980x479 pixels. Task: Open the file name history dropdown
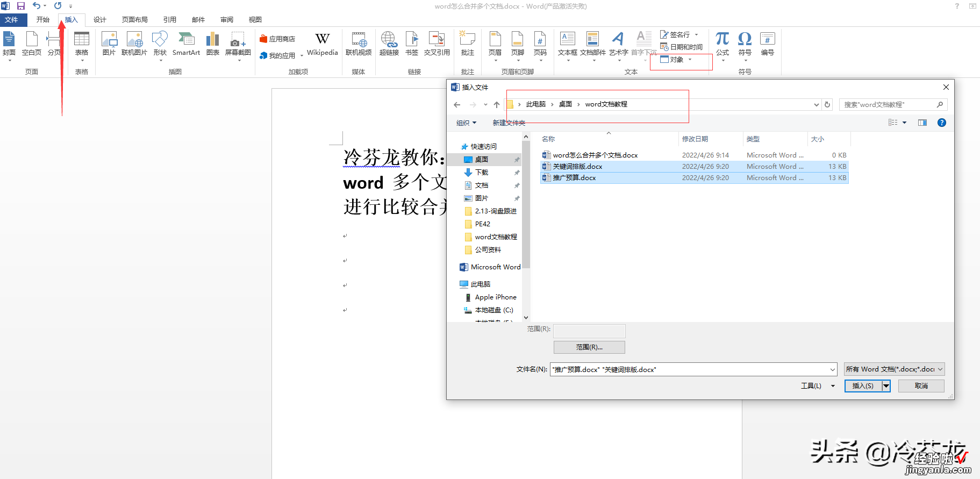click(832, 369)
